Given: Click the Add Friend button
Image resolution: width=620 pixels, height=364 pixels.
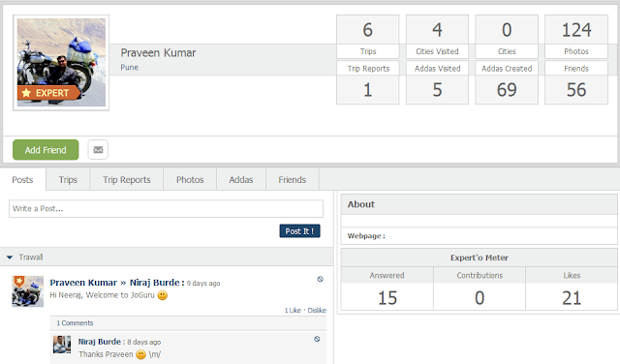Looking at the screenshot, I should click(46, 150).
